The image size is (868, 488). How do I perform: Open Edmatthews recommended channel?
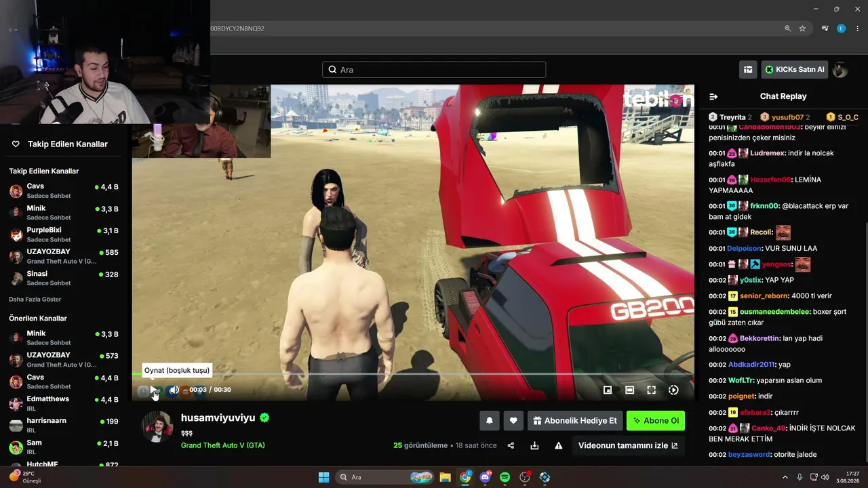tap(64, 403)
